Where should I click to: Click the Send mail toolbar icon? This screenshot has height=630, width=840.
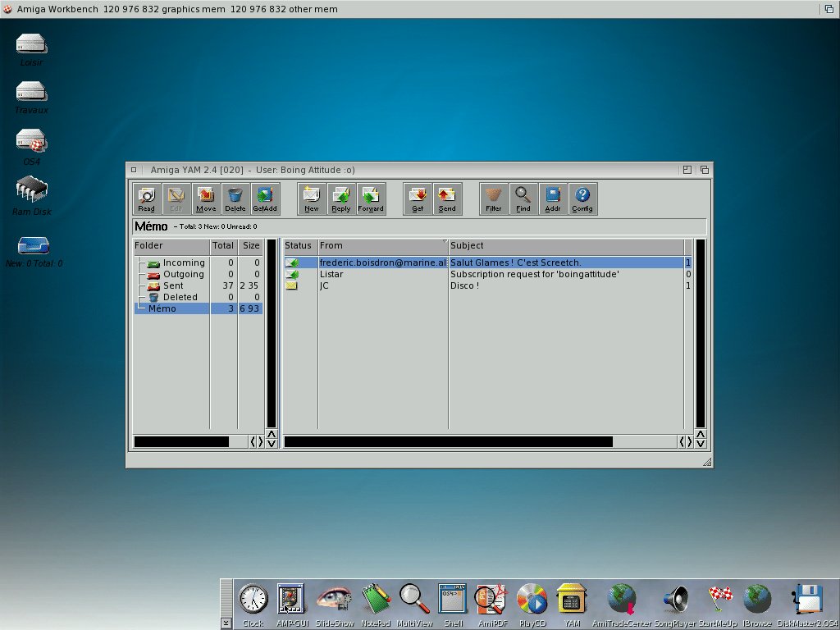pyautogui.click(x=447, y=199)
